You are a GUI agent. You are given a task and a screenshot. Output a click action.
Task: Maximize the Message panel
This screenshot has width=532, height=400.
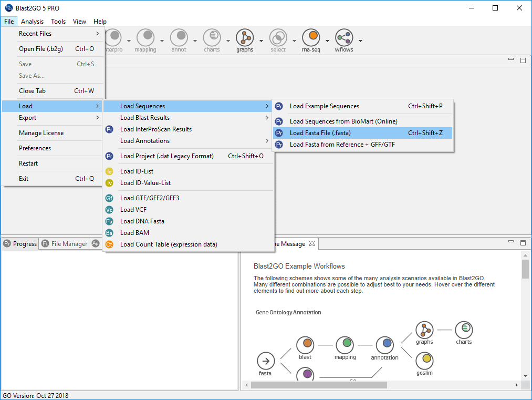[523, 243]
